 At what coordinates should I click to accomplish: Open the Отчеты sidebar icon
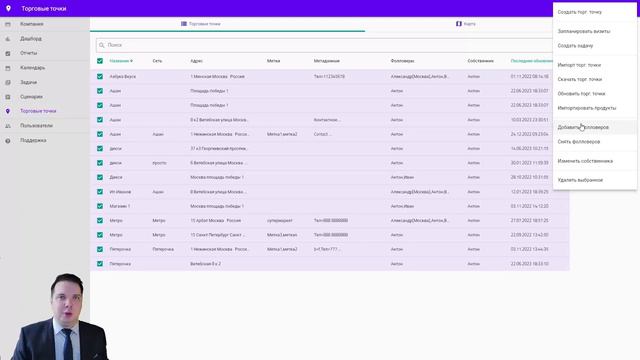[8, 53]
